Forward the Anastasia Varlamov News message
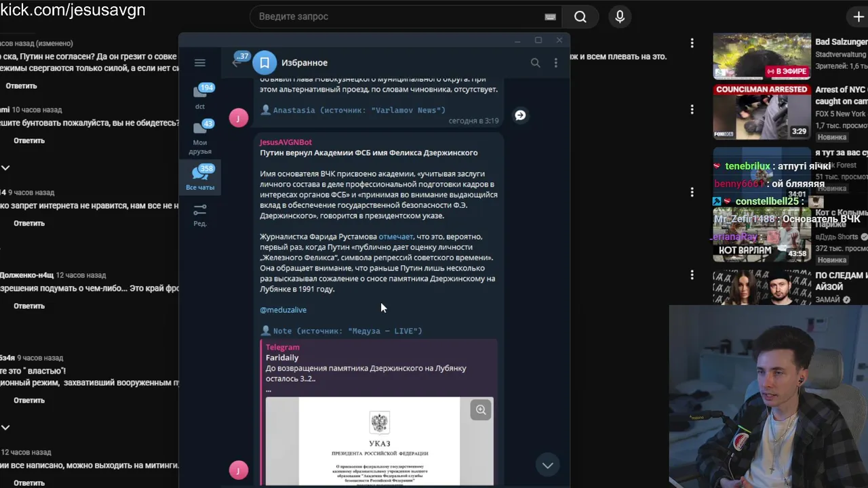The width and height of the screenshot is (868, 488). click(520, 115)
